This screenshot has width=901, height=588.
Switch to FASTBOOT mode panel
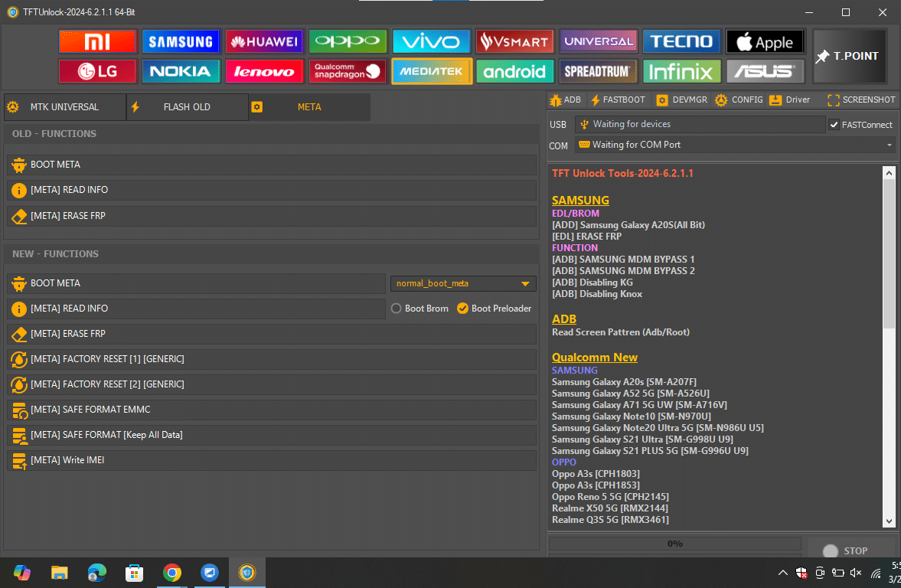click(x=618, y=100)
